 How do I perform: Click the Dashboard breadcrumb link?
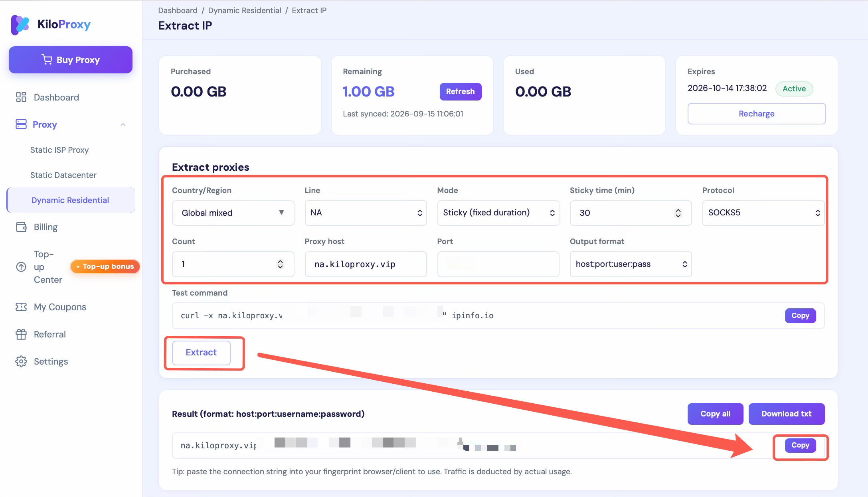(x=178, y=10)
